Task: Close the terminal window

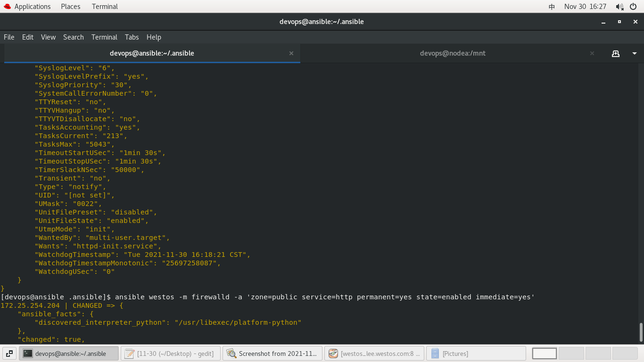Action: coord(636,22)
